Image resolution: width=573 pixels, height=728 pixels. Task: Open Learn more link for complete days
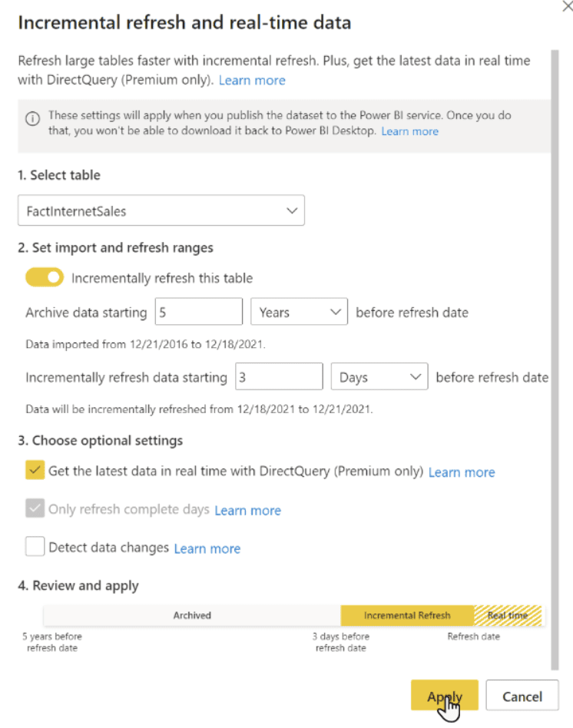point(247,511)
